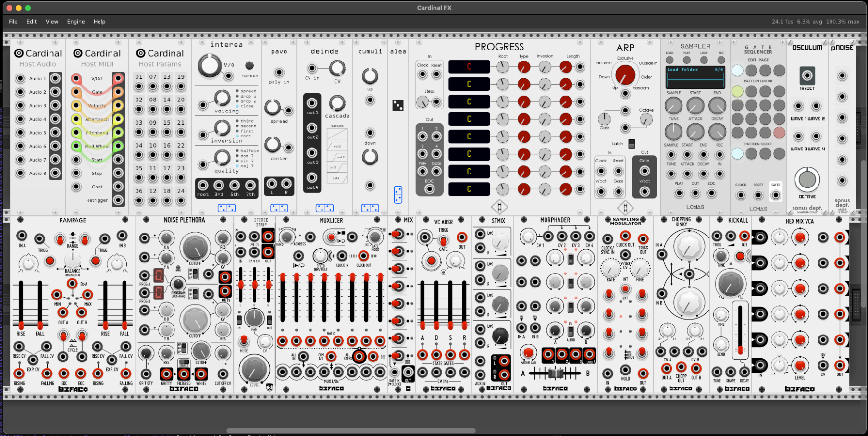Click the 7th output jack on interea
The height and width of the screenshot is (436, 868).
coord(250,186)
